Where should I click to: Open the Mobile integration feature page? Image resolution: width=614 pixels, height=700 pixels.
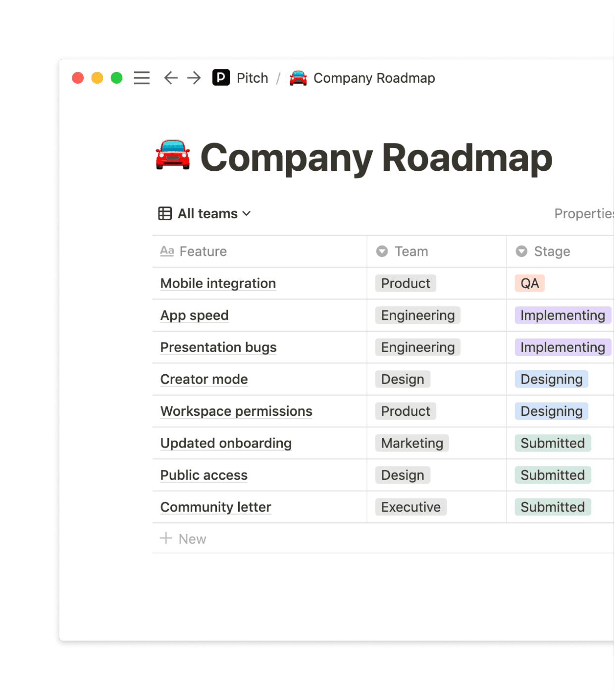pos(218,283)
